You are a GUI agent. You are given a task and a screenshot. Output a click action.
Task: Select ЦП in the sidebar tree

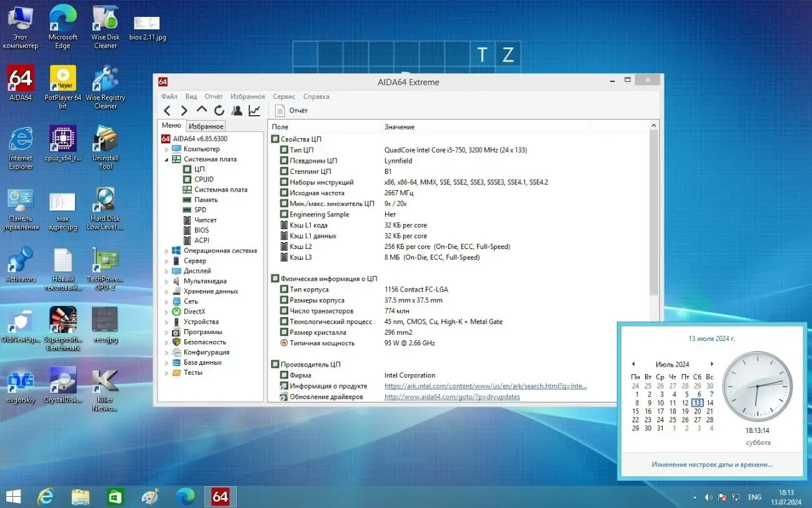coord(199,169)
